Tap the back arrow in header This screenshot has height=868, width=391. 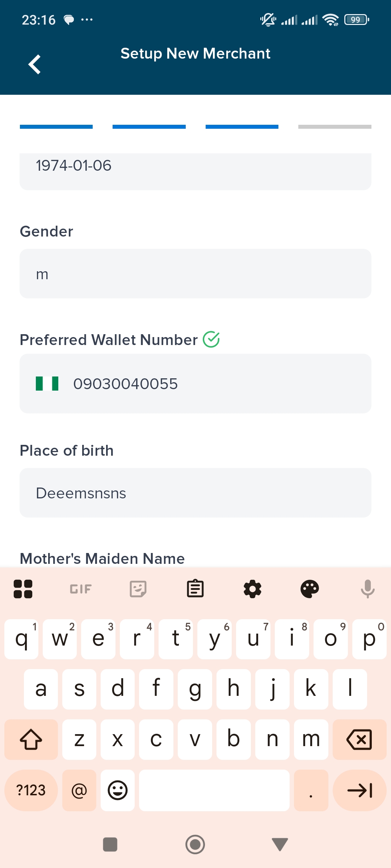(x=34, y=64)
